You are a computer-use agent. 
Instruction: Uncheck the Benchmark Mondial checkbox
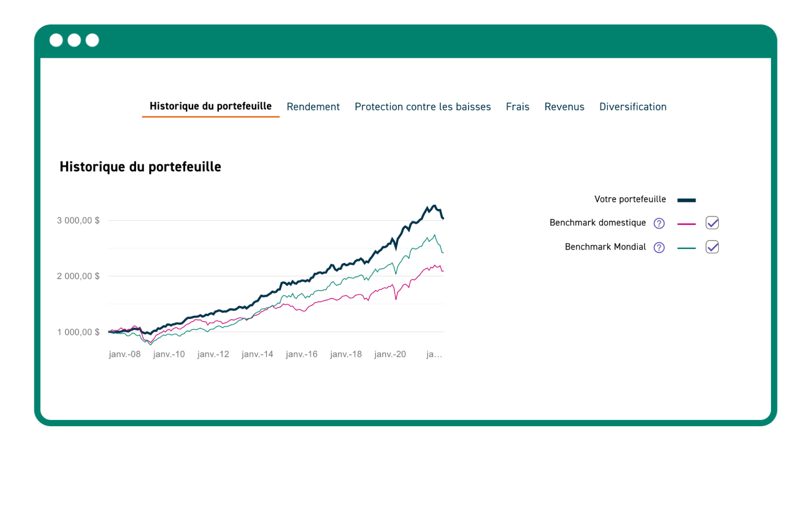pyautogui.click(x=712, y=246)
